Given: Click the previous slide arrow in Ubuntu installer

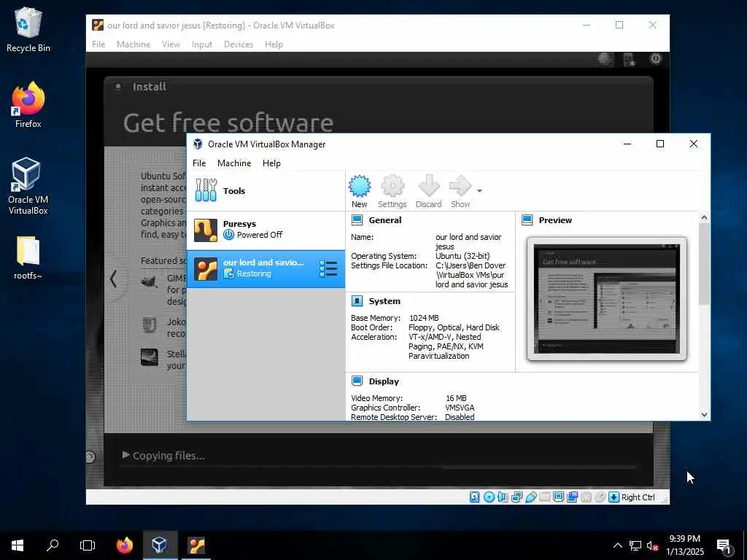Looking at the screenshot, I should tap(113, 279).
